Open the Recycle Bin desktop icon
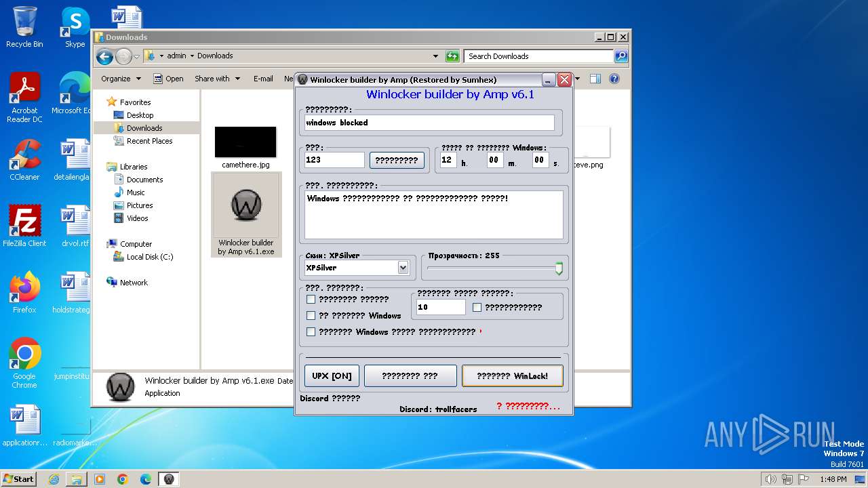Image resolution: width=868 pixels, height=488 pixels. 24,27
